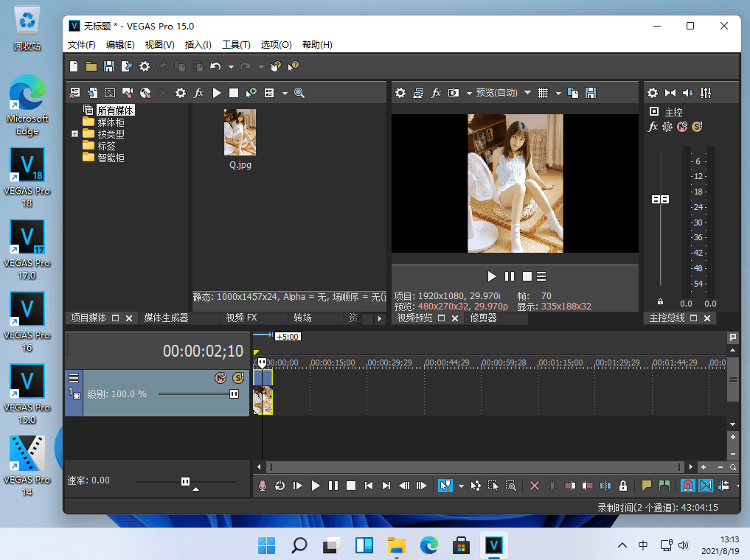Copy the preview snapshot to the clipboard

[572, 93]
